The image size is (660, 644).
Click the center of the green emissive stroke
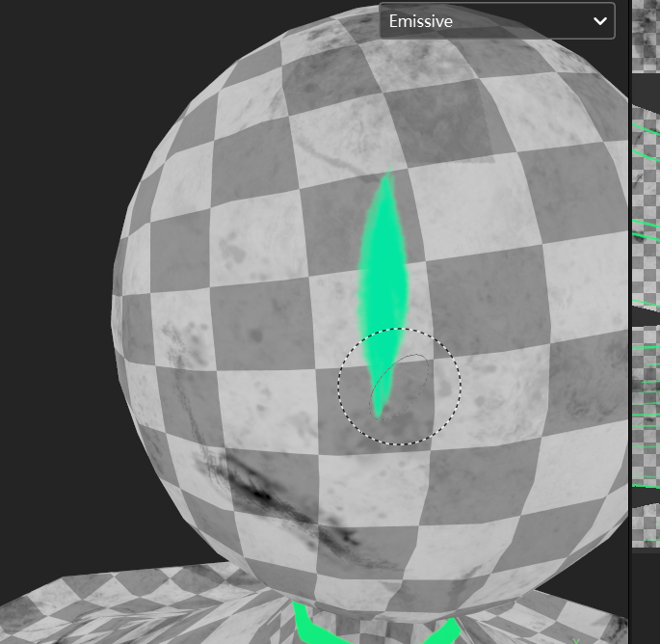(385, 280)
